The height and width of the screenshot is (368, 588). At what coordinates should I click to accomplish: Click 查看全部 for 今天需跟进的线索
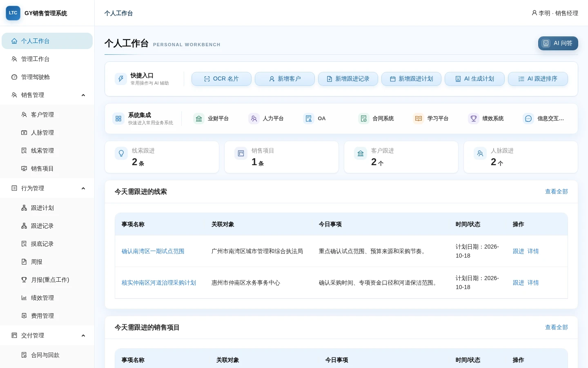pos(557,192)
